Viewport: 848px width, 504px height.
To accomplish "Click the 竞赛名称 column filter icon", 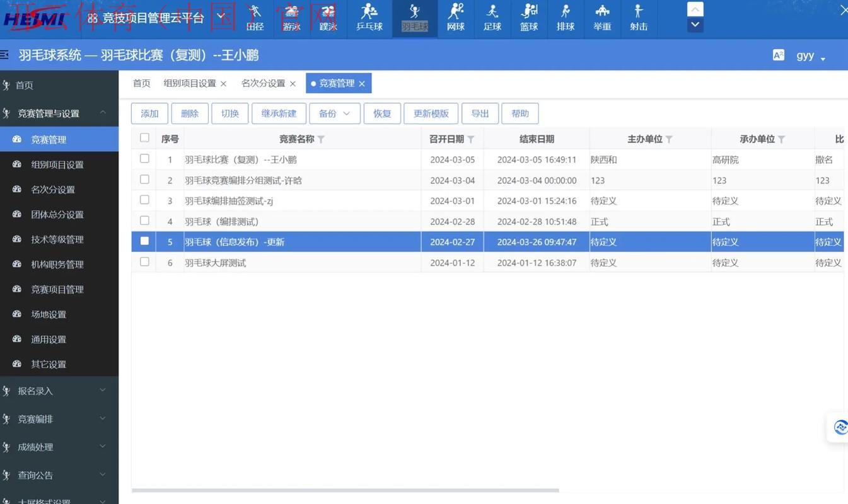I will (321, 138).
